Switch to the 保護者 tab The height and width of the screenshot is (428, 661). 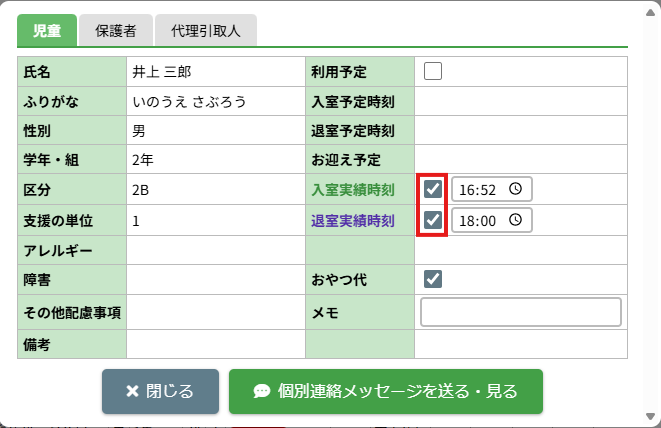click(x=116, y=31)
